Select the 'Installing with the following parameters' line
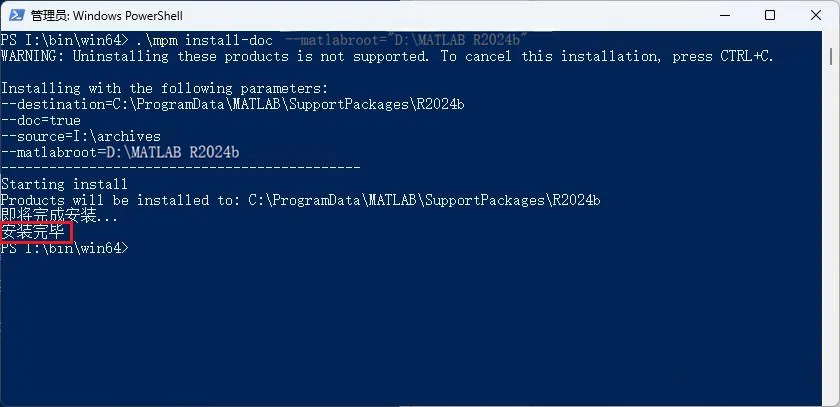The image size is (840, 407). [x=164, y=88]
